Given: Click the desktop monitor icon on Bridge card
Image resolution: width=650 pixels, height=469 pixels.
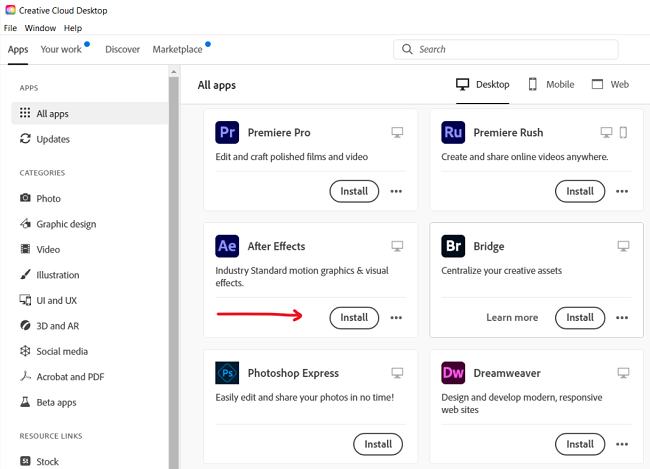Looking at the screenshot, I should (623, 246).
